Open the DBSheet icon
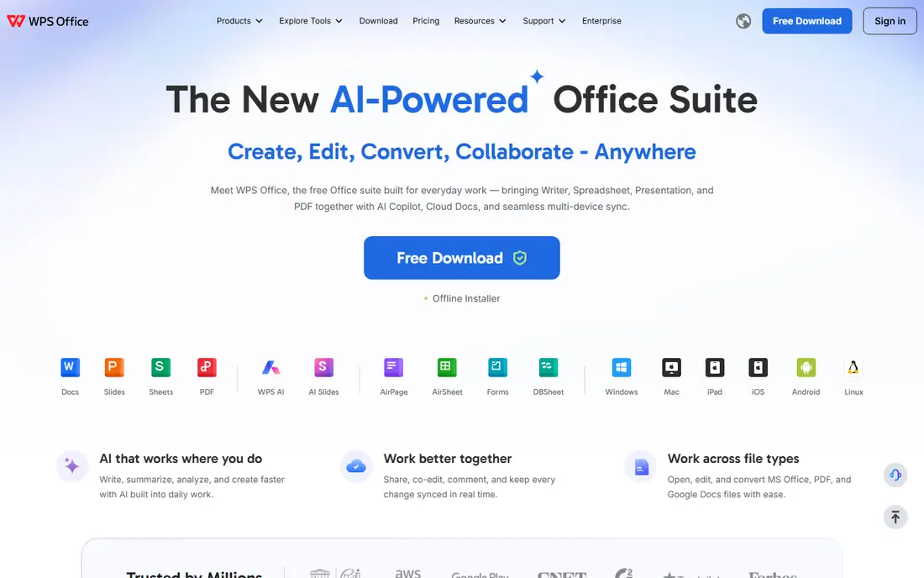The width and height of the screenshot is (924, 578). click(x=548, y=368)
